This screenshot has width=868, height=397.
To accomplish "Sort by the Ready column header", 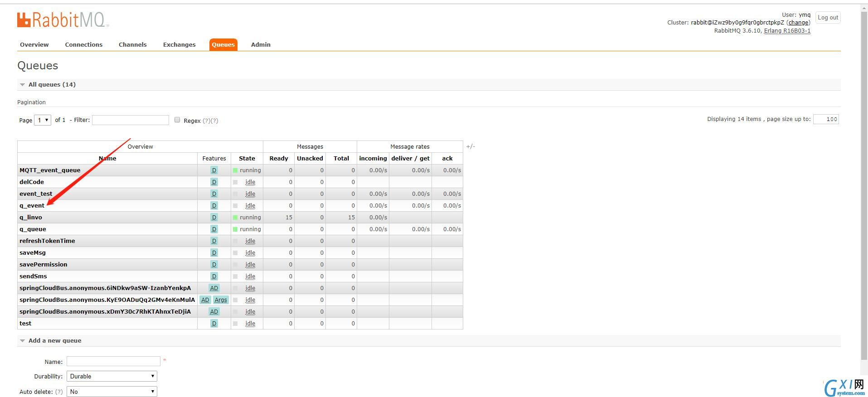I will click(279, 158).
